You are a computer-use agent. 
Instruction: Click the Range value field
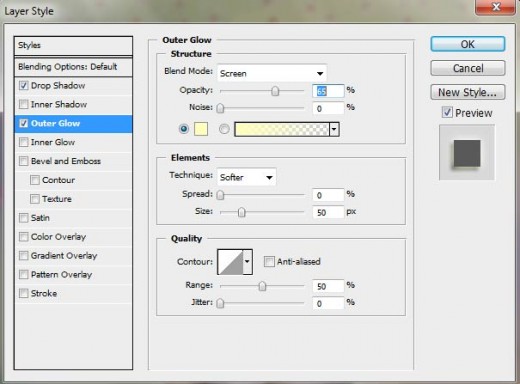328,286
